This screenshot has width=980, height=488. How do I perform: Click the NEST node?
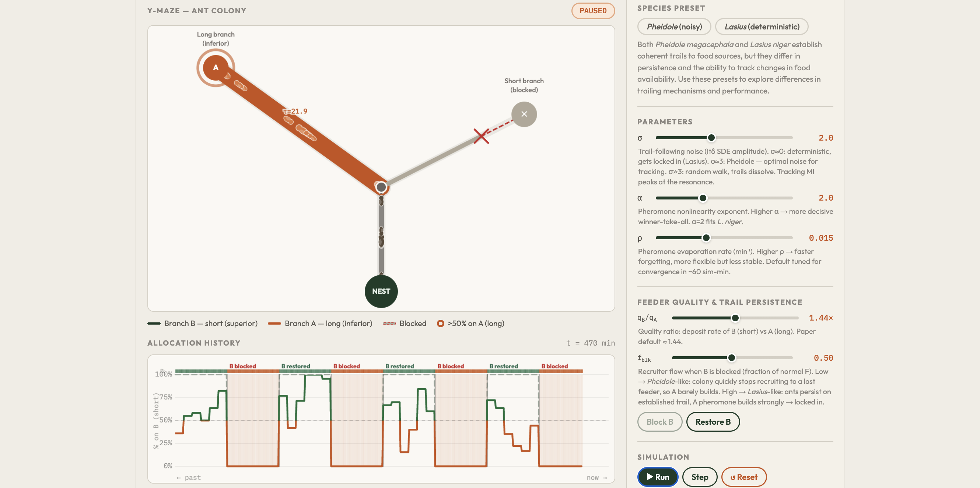click(x=381, y=291)
